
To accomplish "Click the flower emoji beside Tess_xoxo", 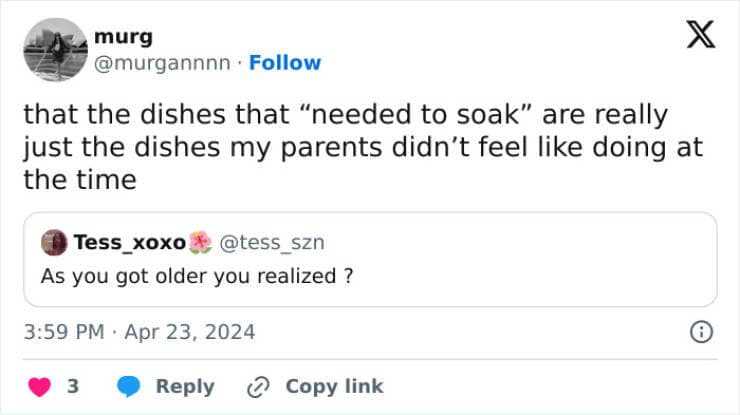I will pos(201,242).
